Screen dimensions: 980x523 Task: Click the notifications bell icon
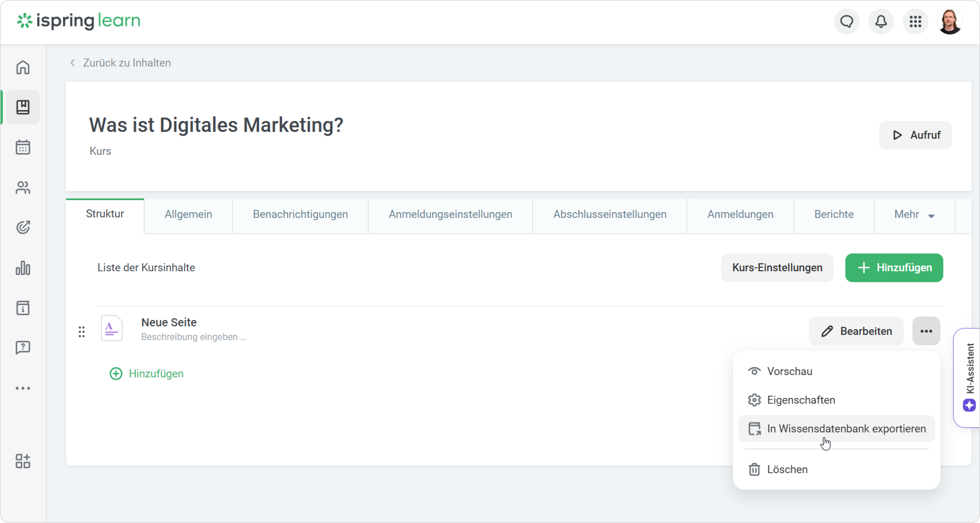881,22
